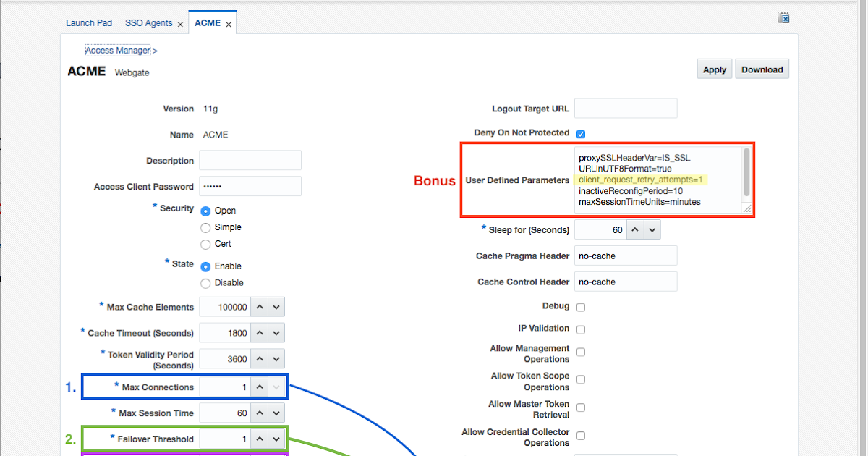Image resolution: width=868 pixels, height=456 pixels.
Task: Enable the Debug checkbox
Action: 581,307
